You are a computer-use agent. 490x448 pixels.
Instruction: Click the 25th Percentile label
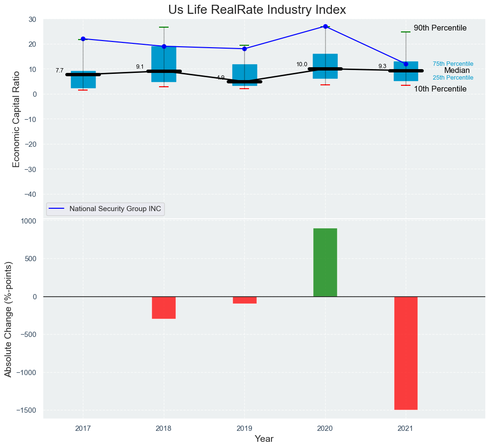[452, 78]
